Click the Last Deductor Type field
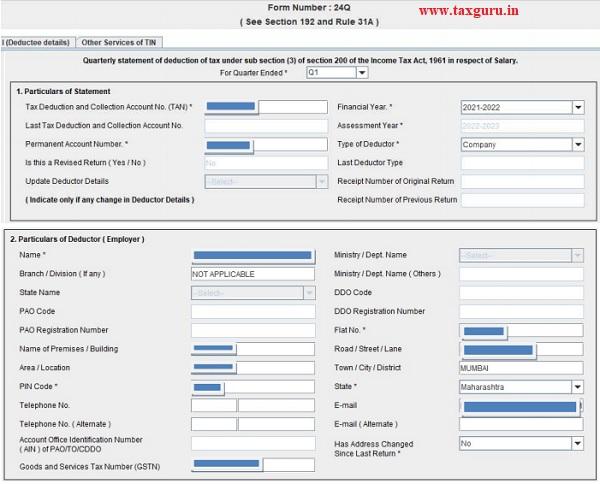600x484 pixels. pos(522,163)
